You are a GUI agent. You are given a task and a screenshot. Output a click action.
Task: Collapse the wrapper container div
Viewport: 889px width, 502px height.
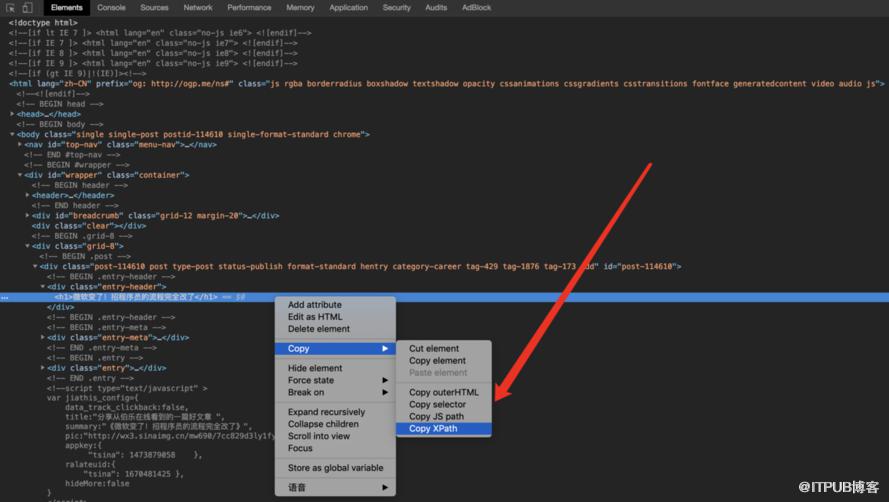pyautogui.click(x=20, y=175)
